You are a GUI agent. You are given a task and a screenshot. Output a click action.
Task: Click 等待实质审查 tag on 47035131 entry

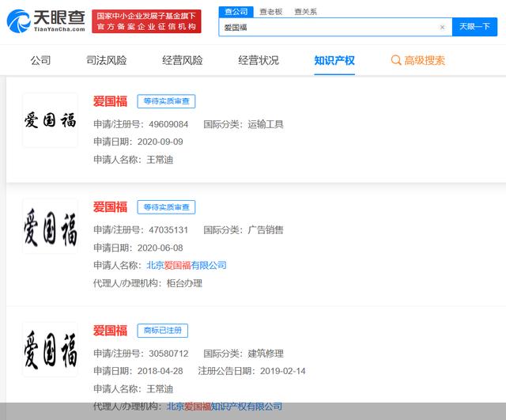[x=166, y=207]
